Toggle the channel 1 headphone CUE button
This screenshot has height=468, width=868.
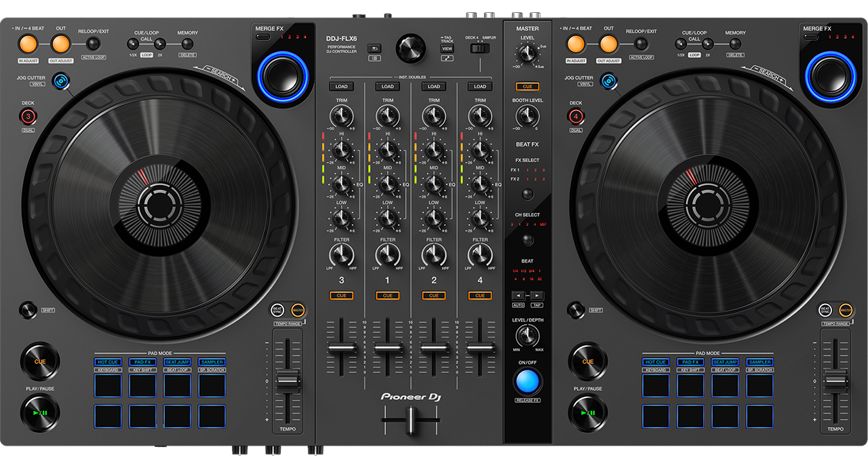[387, 296]
